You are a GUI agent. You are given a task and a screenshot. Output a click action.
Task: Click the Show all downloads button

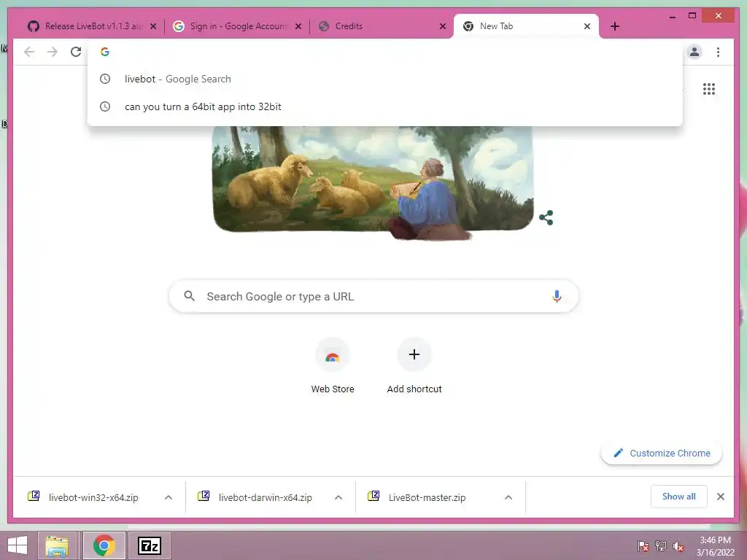[678, 497]
